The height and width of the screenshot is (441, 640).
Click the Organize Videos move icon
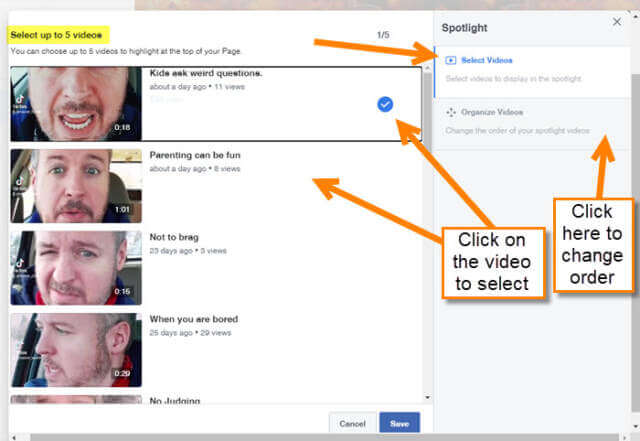451,112
